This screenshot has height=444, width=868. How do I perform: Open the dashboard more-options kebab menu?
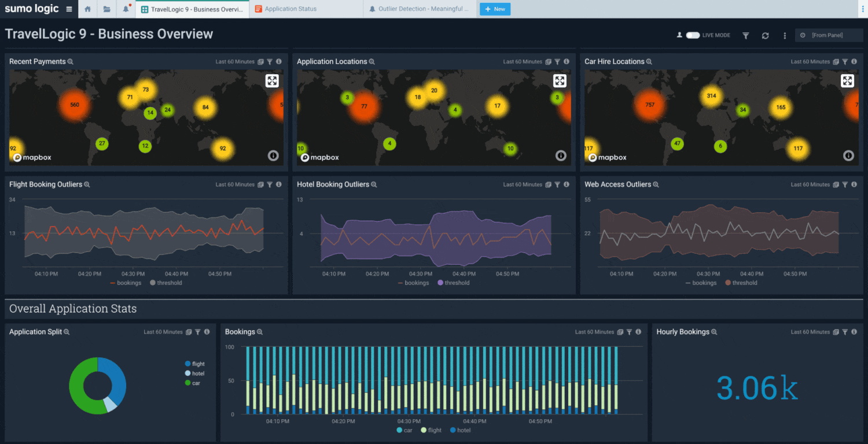(x=785, y=35)
